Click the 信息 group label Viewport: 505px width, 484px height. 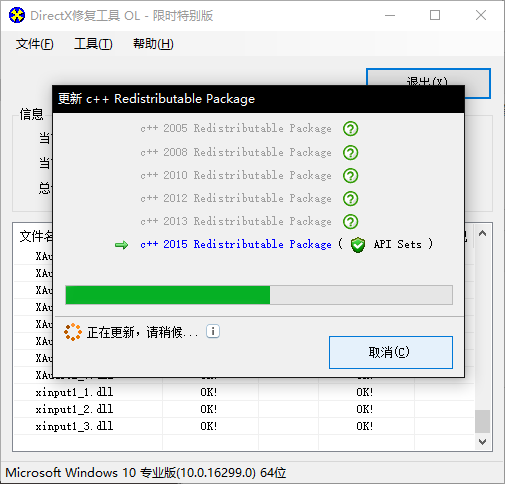pos(31,114)
